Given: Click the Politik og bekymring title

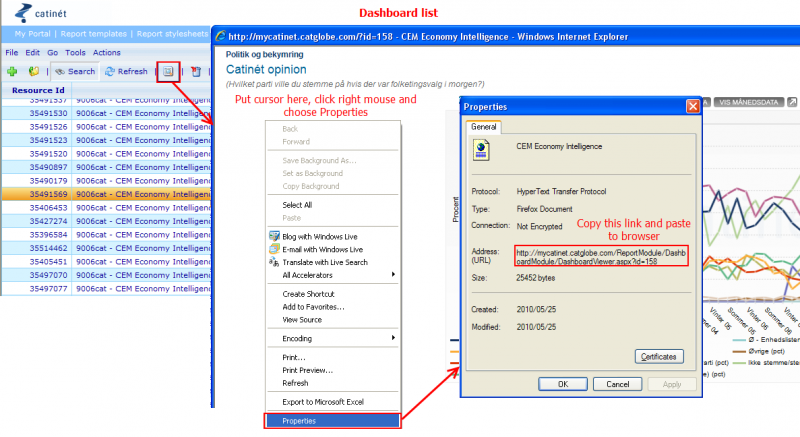Looking at the screenshot, I should [x=265, y=54].
